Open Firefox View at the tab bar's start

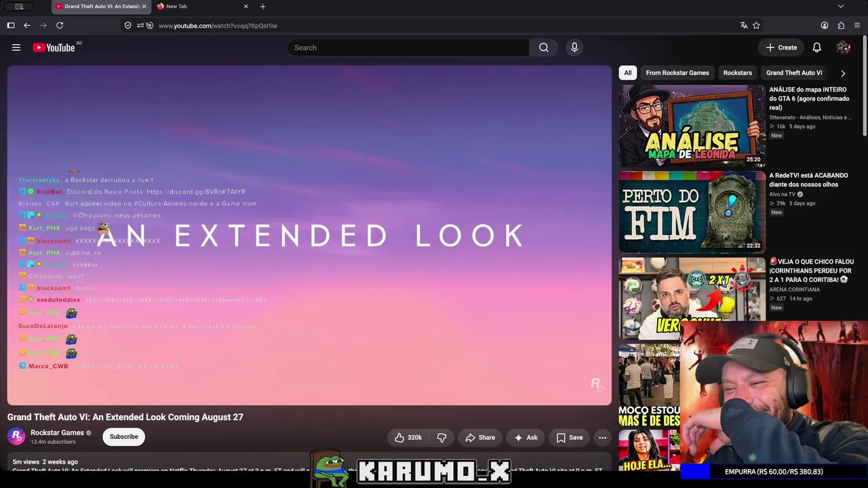19,7
